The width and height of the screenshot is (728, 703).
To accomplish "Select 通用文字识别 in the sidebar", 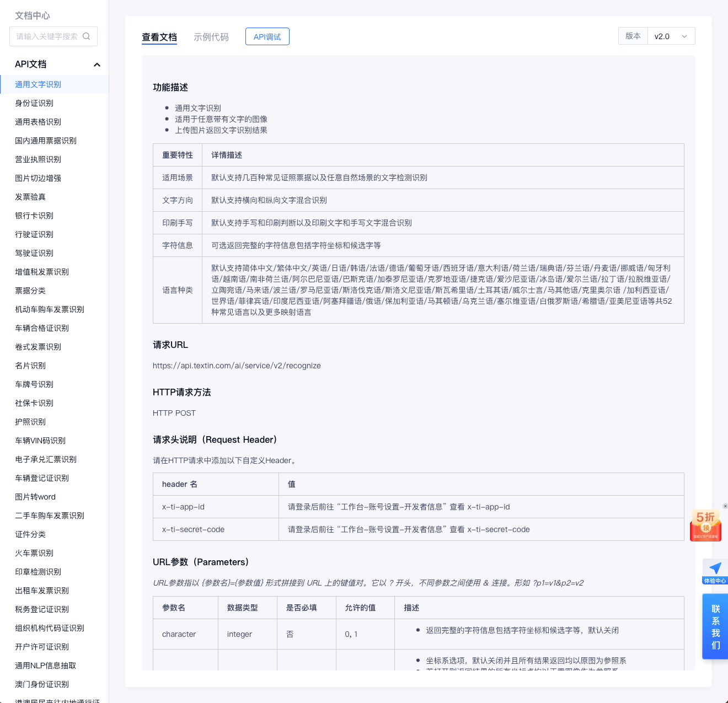I will 54,84.
